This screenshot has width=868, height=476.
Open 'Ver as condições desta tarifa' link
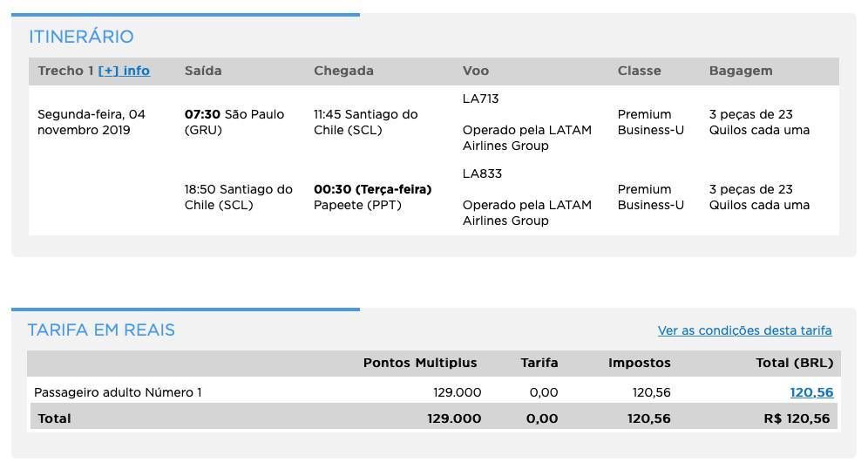click(744, 330)
